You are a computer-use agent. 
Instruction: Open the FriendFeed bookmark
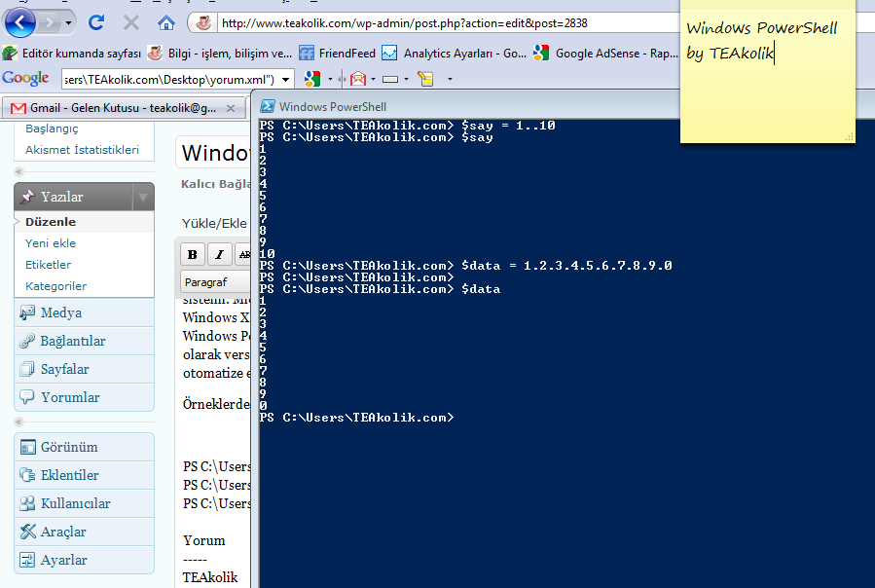(337, 53)
